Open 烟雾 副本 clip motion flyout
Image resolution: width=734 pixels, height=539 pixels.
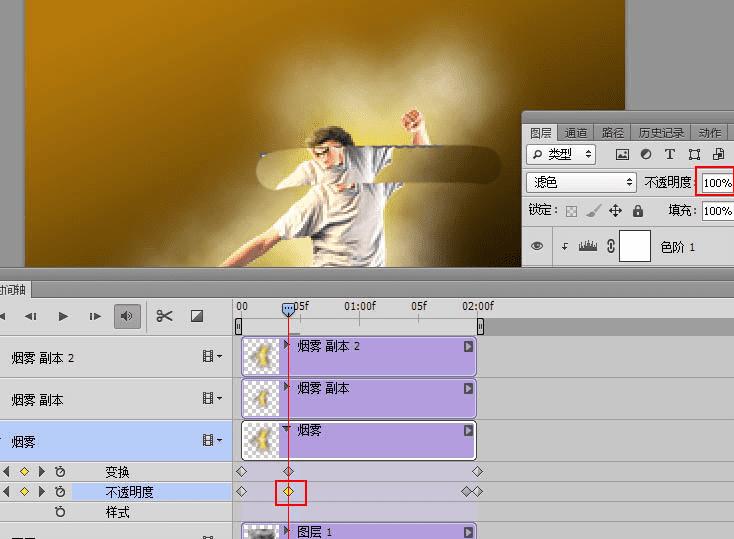[x=468, y=389]
